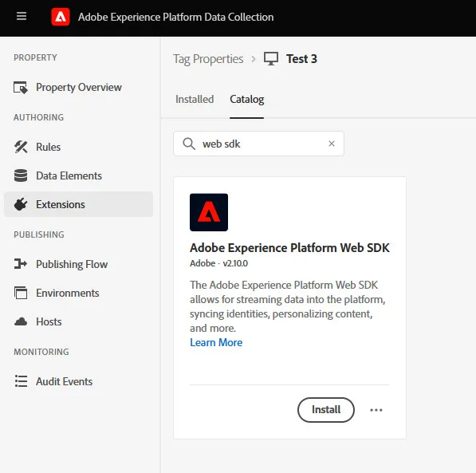Click the Web SDK extension logo

[209, 212]
